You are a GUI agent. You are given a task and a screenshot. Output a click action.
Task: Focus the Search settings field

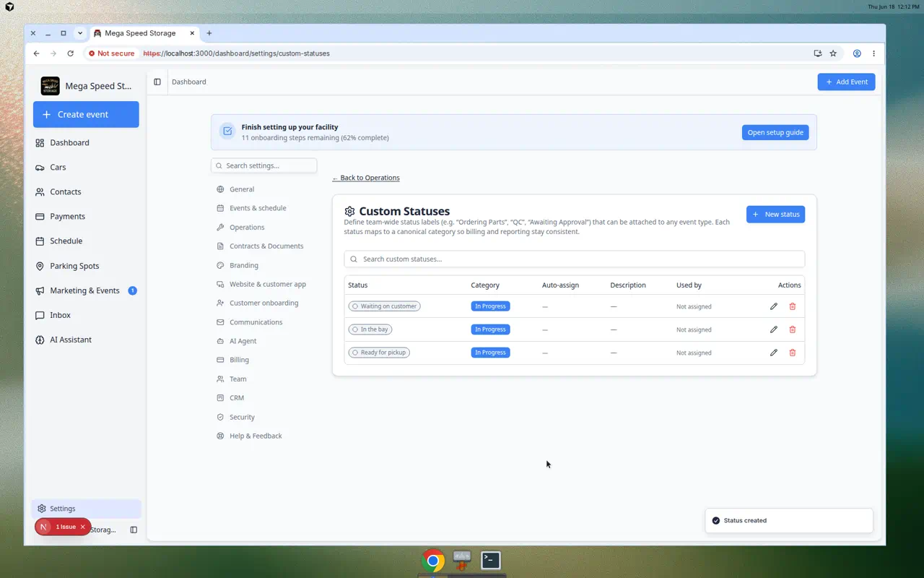coord(264,165)
